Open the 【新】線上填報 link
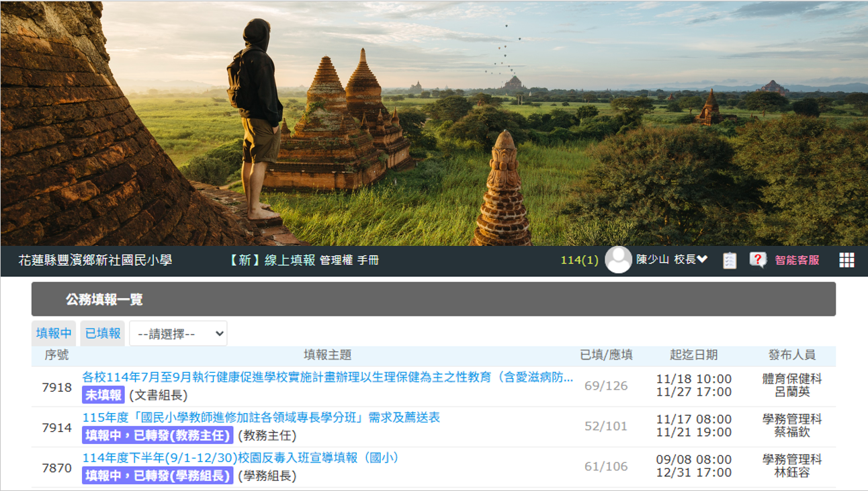This screenshot has width=868, height=491. [x=272, y=260]
